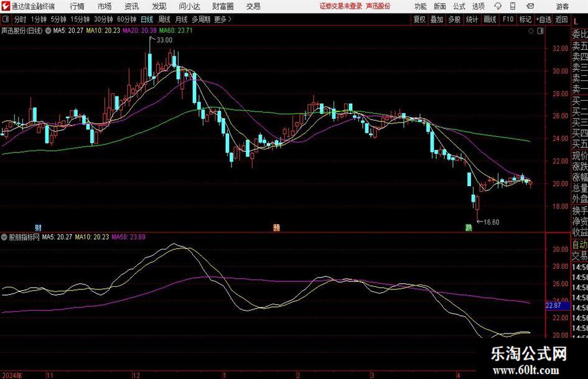Open the mail envelope icon
This screenshot has width=588, height=379.
coord(530,6)
